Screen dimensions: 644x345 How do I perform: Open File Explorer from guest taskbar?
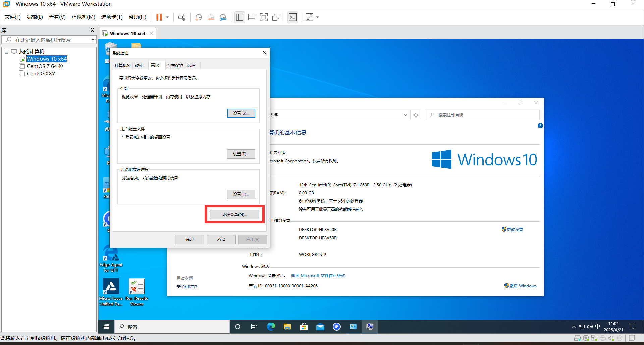click(287, 327)
